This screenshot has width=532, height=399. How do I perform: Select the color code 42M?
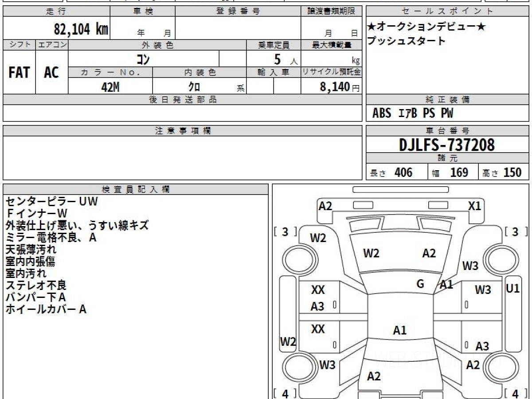110,87
